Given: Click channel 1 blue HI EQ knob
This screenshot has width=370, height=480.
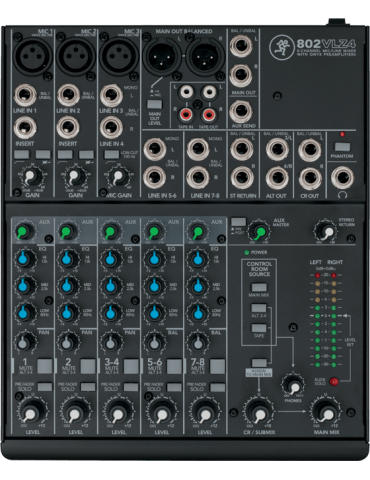Looking at the screenshot, I should coord(24,259).
